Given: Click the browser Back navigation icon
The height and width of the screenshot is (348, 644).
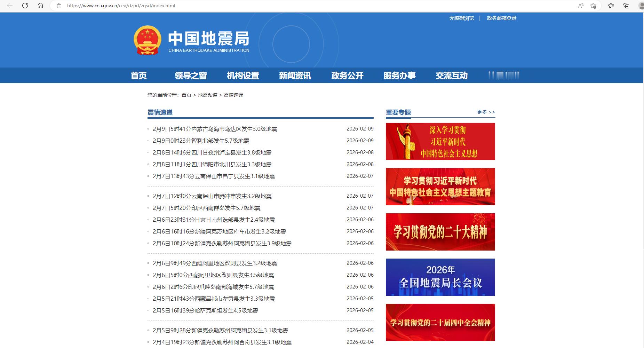Looking at the screenshot, I should click(x=9, y=6).
